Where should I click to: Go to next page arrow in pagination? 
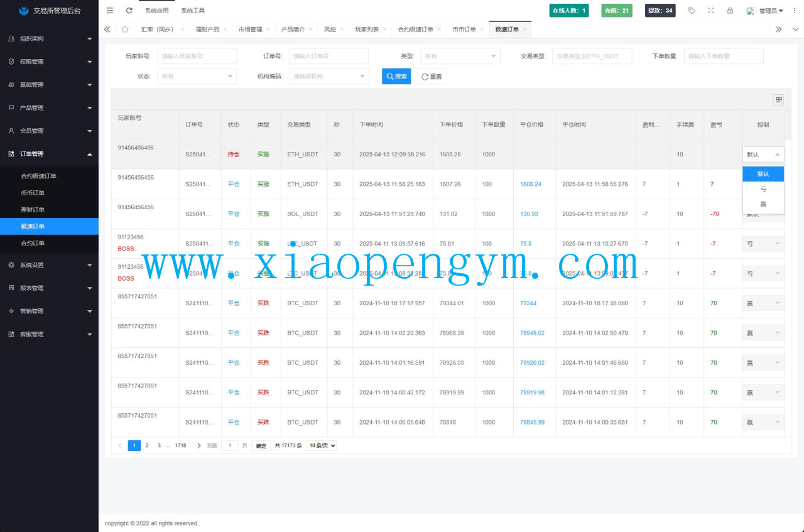(x=199, y=445)
